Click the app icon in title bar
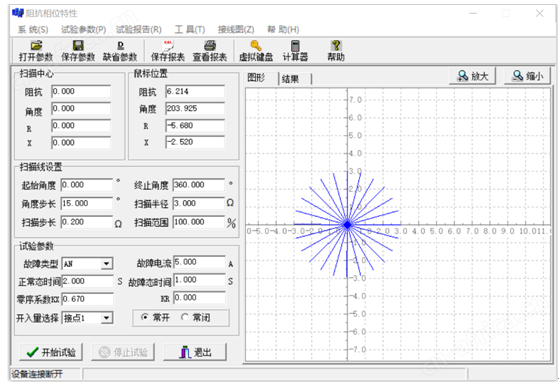559x386 pixels. (17, 13)
